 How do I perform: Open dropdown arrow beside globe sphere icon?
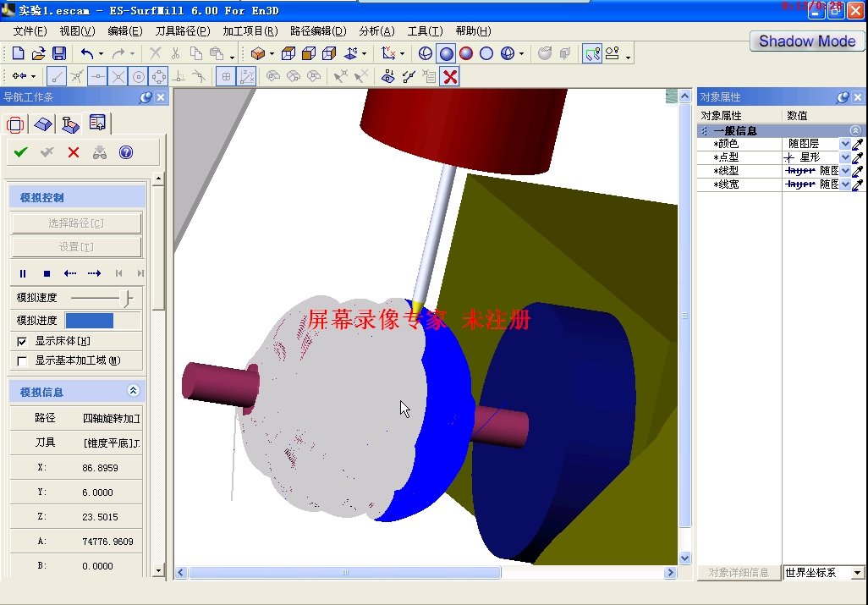pyautogui.click(x=521, y=53)
